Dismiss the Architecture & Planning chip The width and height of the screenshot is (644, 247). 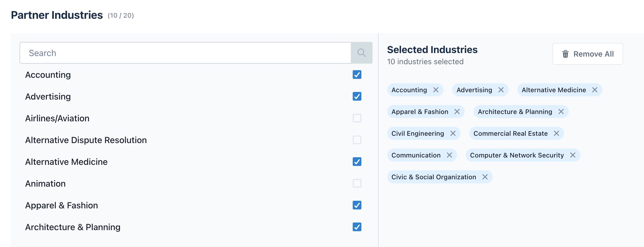coord(561,112)
